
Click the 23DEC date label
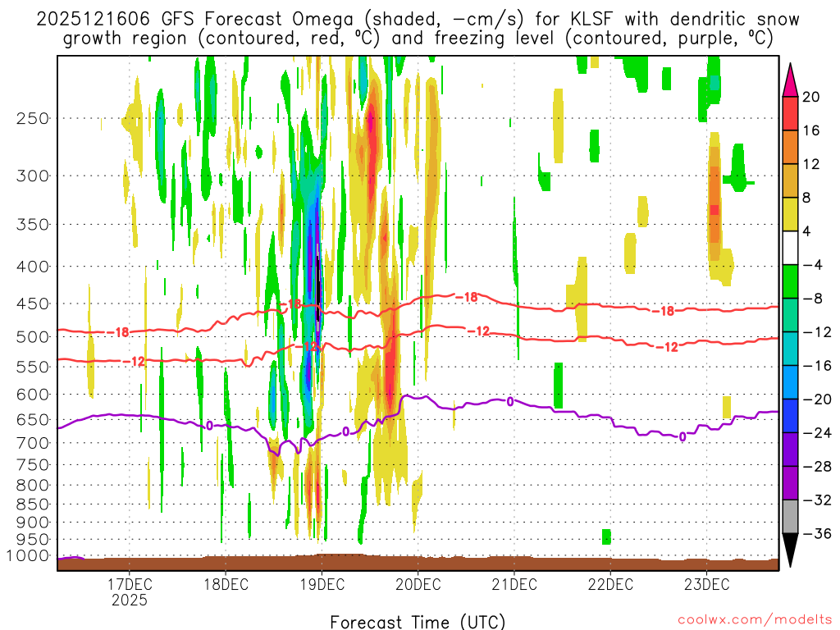click(x=706, y=584)
